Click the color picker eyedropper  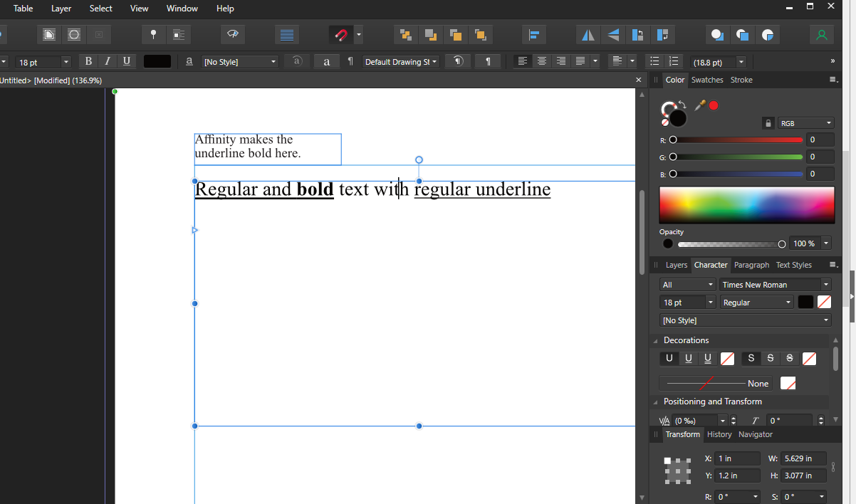coord(700,105)
